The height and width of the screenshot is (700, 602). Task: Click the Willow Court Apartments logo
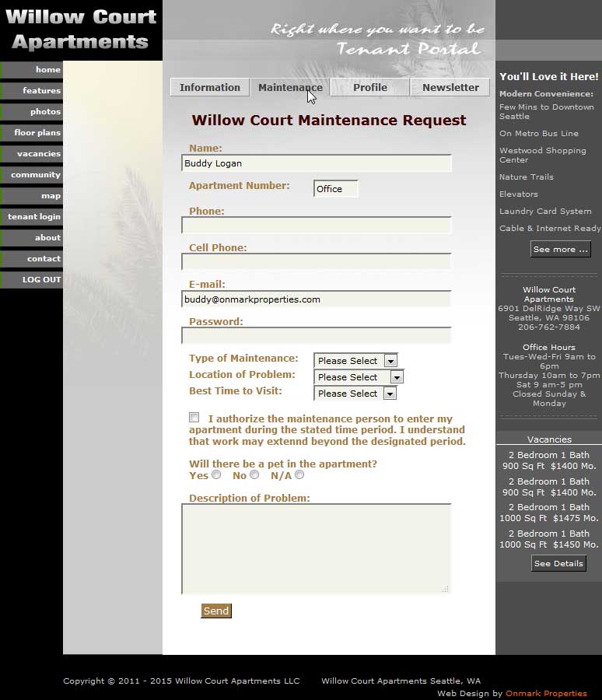click(81, 29)
